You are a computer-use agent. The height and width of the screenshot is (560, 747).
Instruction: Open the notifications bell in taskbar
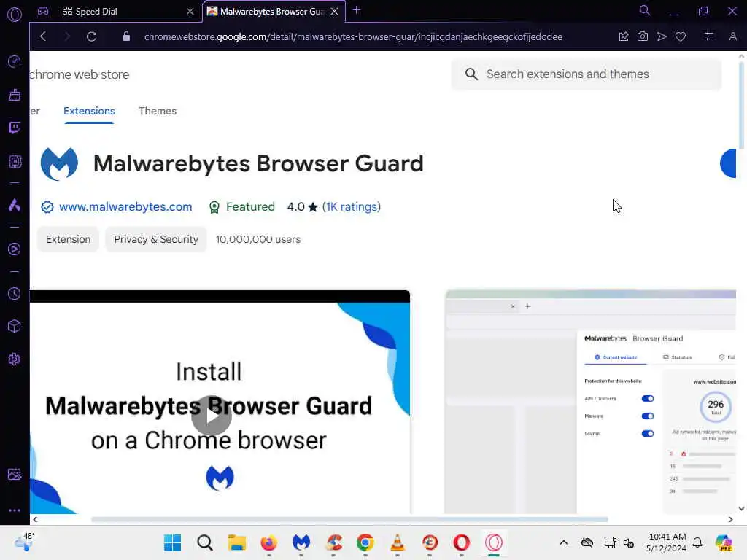[697, 542]
